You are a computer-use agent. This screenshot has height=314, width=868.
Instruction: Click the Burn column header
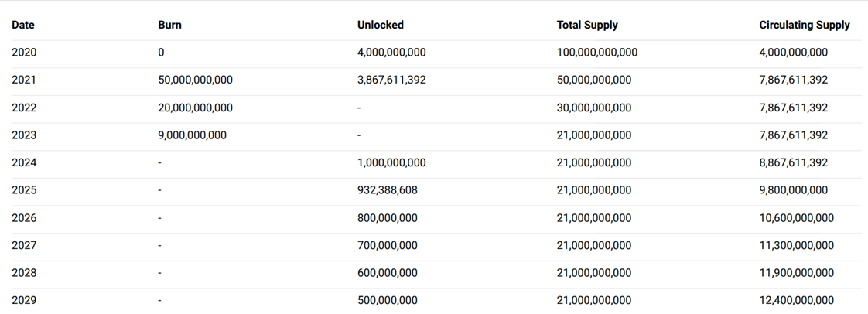[x=169, y=25]
